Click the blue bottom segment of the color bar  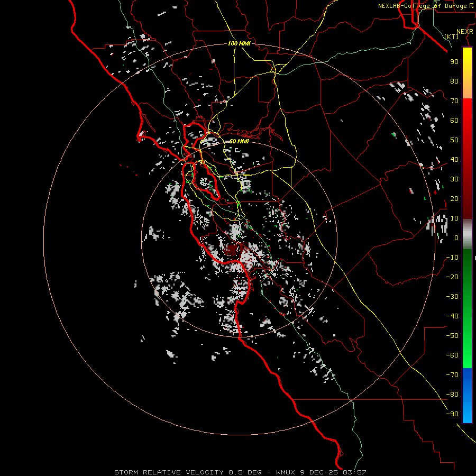tap(467, 396)
